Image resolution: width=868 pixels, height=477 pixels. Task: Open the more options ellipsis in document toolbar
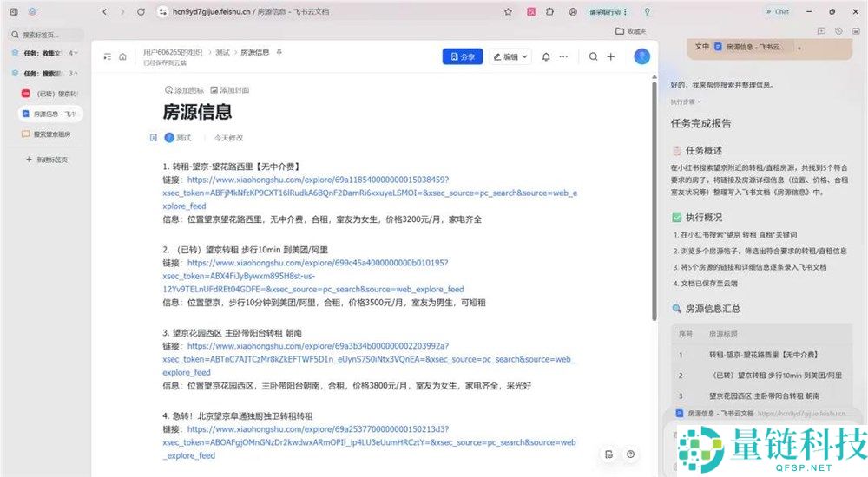pyautogui.click(x=563, y=56)
